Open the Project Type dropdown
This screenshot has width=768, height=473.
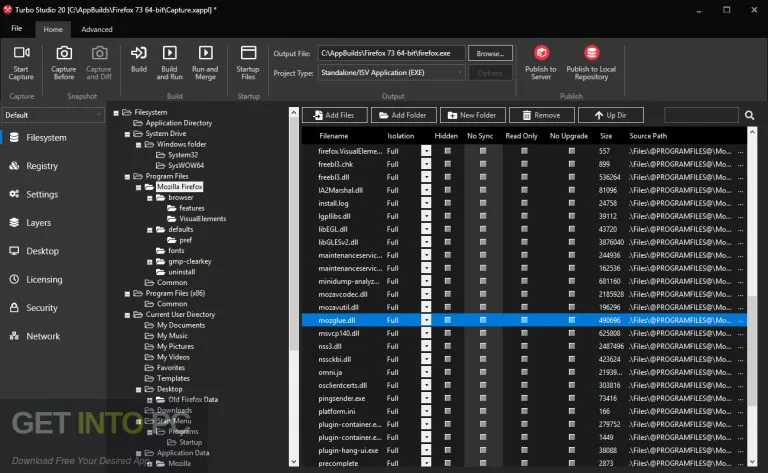click(391, 72)
